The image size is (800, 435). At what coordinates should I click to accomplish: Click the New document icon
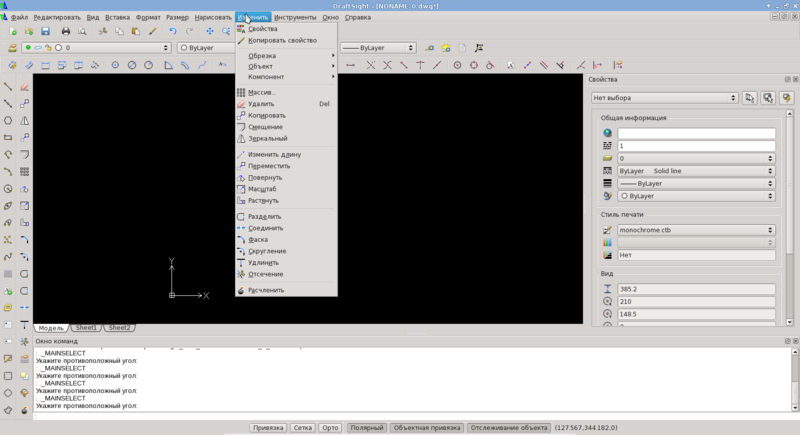pyautogui.click(x=13, y=32)
